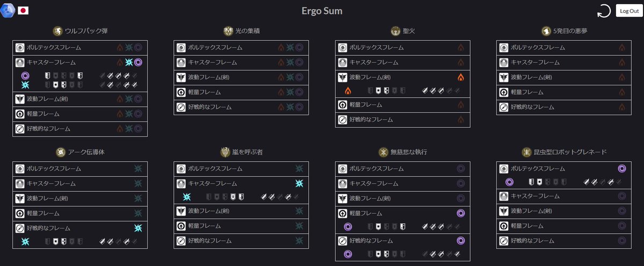This screenshot has width=644, height=266.
Task: Click the Ergo Sum page title
Action: click(x=322, y=11)
